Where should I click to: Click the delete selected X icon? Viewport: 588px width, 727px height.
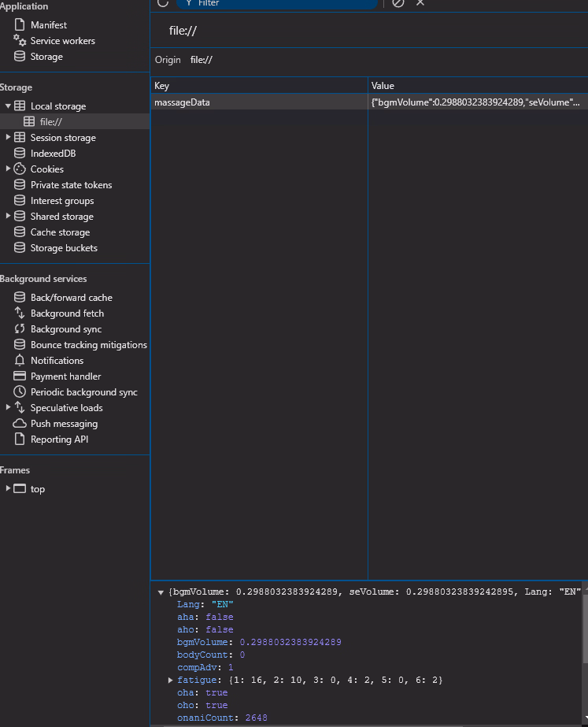pos(420,3)
